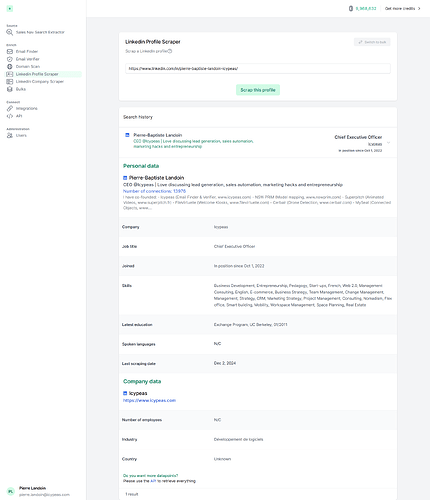Open the Users administration icon
This screenshot has width=430, height=500.
click(x=10, y=135)
